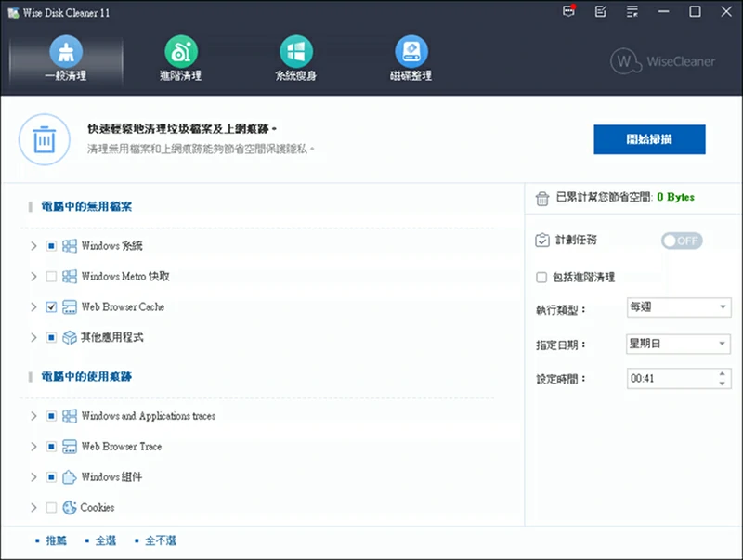Open the 磁碟整理 disk defrag icon
This screenshot has width=743, height=560.
pyautogui.click(x=411, y=52)
